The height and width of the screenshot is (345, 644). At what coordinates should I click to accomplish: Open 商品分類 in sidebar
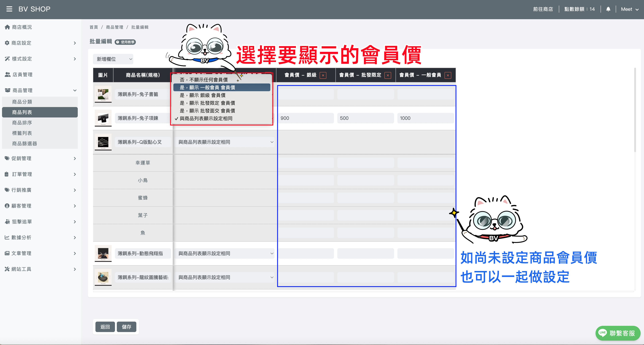point(40,102)
